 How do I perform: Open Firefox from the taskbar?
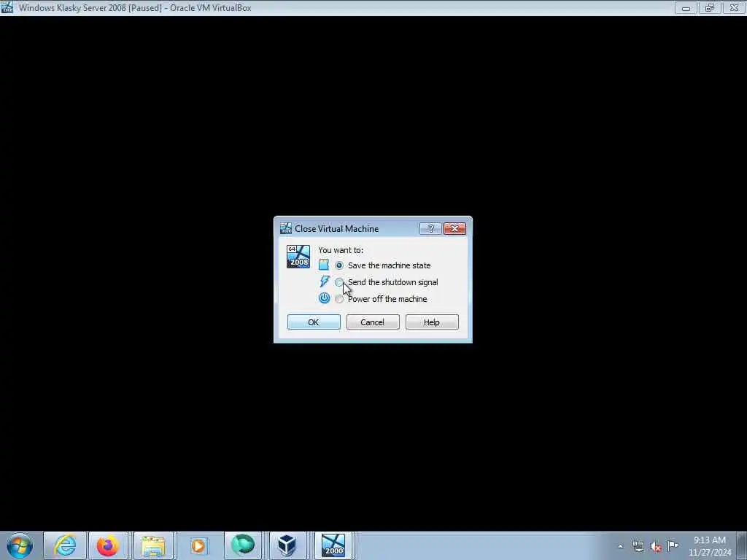[x=108, y=545]
